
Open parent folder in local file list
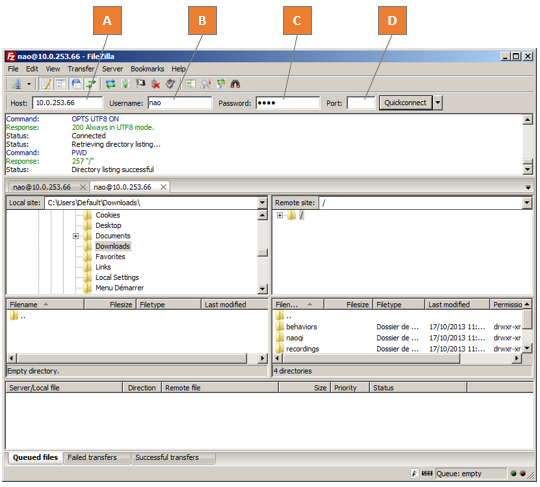[x=18, y=315]
